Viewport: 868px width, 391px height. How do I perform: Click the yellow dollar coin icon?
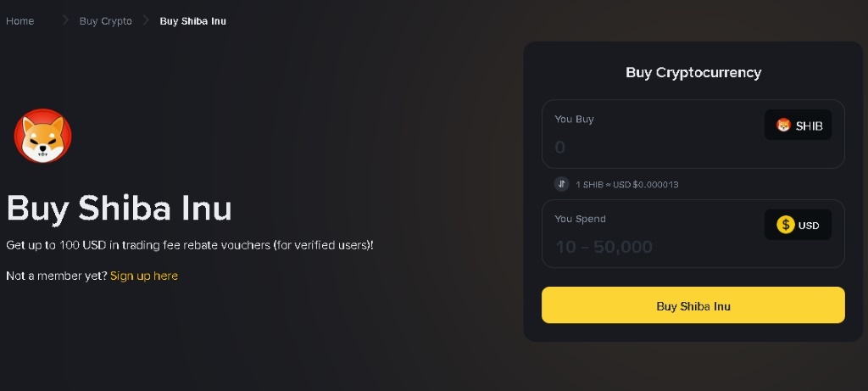click(x=786, y=225)
